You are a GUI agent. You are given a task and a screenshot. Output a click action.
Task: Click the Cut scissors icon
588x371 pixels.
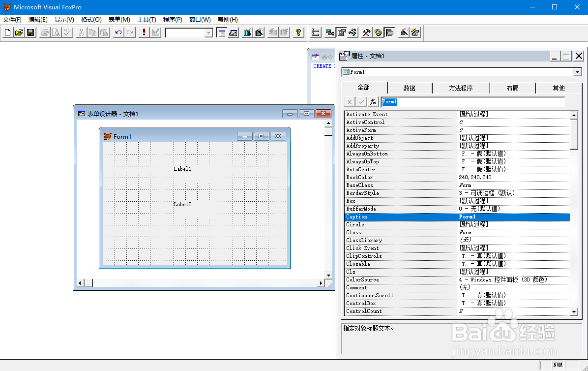pos(82,32)
